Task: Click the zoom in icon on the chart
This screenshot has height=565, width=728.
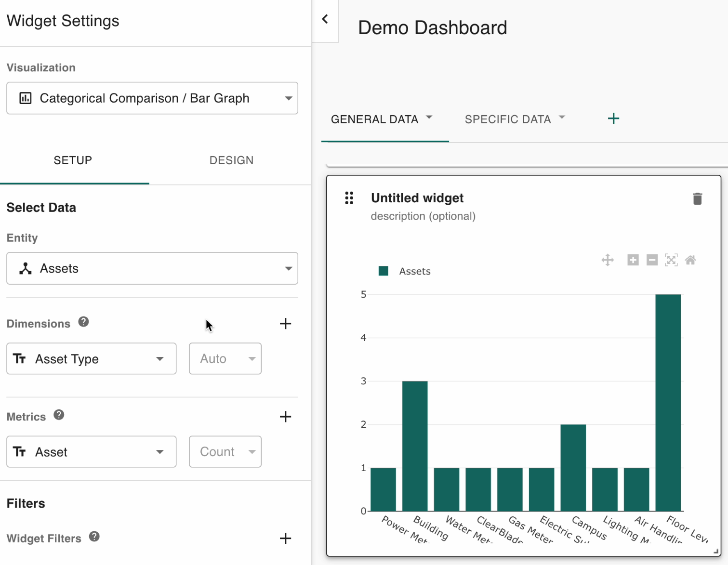Action: click(633, 260)
